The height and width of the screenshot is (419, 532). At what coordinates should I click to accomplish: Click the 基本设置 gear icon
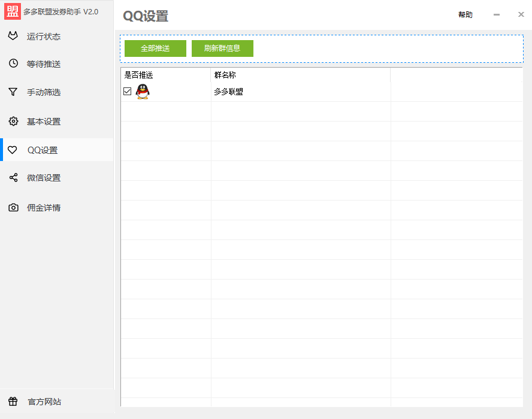tap(13, 121)
